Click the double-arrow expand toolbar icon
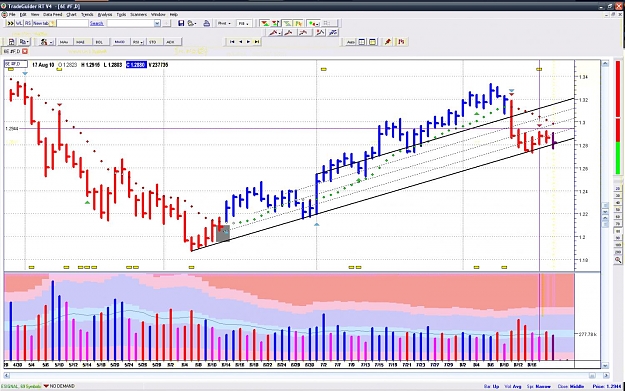The width and height of the screenshot is (625, 391). 10,24
